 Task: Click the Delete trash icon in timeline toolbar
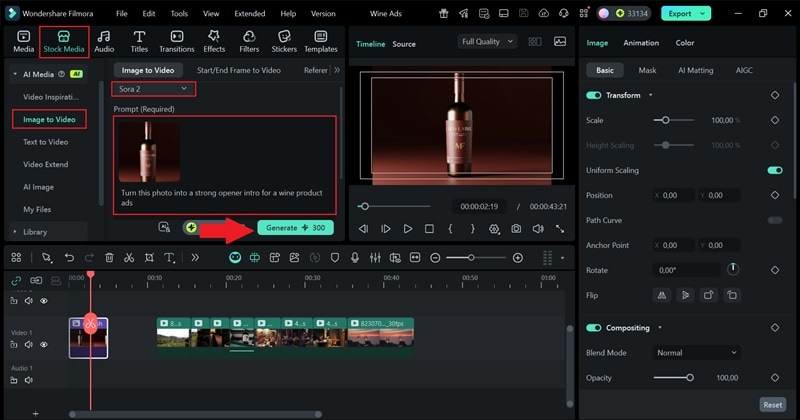[x=109, y=258]
